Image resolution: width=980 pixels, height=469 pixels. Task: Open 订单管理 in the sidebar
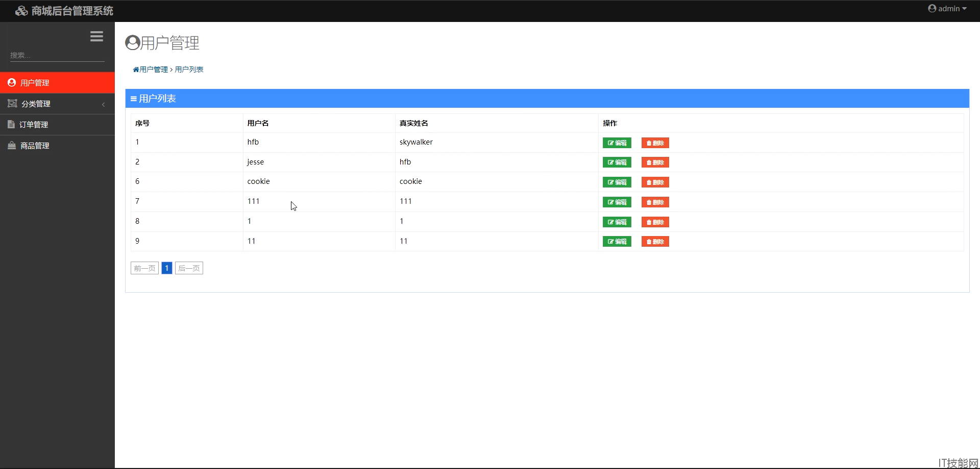click(57, 125)
